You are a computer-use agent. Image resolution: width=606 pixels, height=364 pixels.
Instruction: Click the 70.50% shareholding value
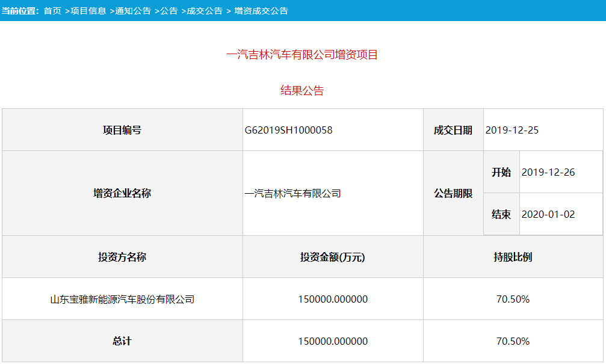(x=514, y=298)
